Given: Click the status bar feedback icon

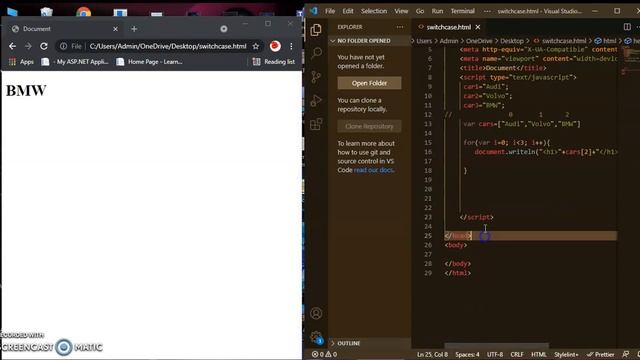Looking at the screenshot, I should click(626, 354).
